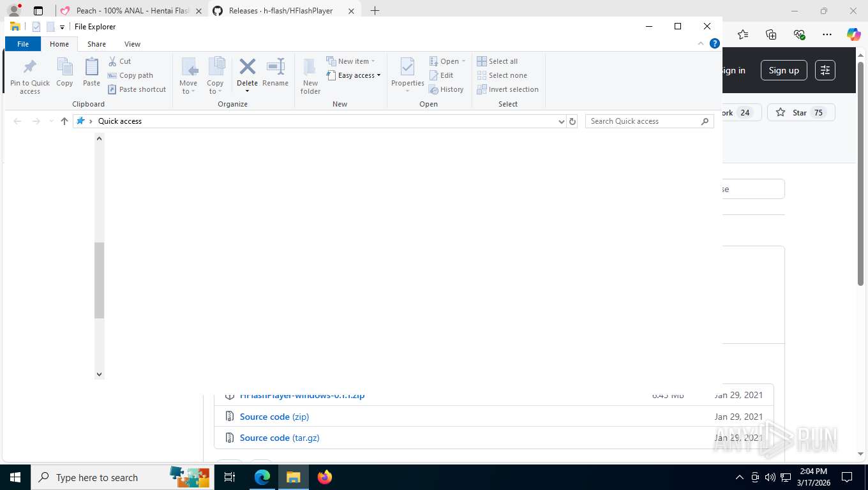868x490 pixels.
Task: Expand the Delete dropdown arrow
Action: click(x=247, y=91)
